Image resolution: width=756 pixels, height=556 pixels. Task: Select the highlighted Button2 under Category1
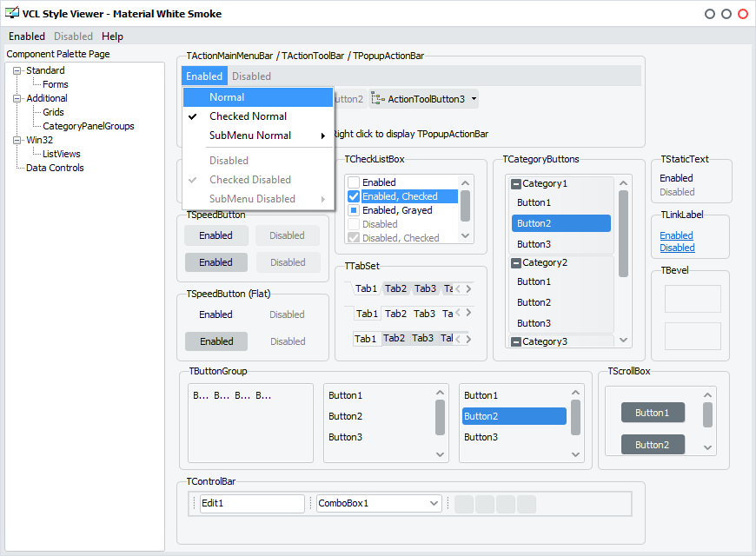(560, 223)
